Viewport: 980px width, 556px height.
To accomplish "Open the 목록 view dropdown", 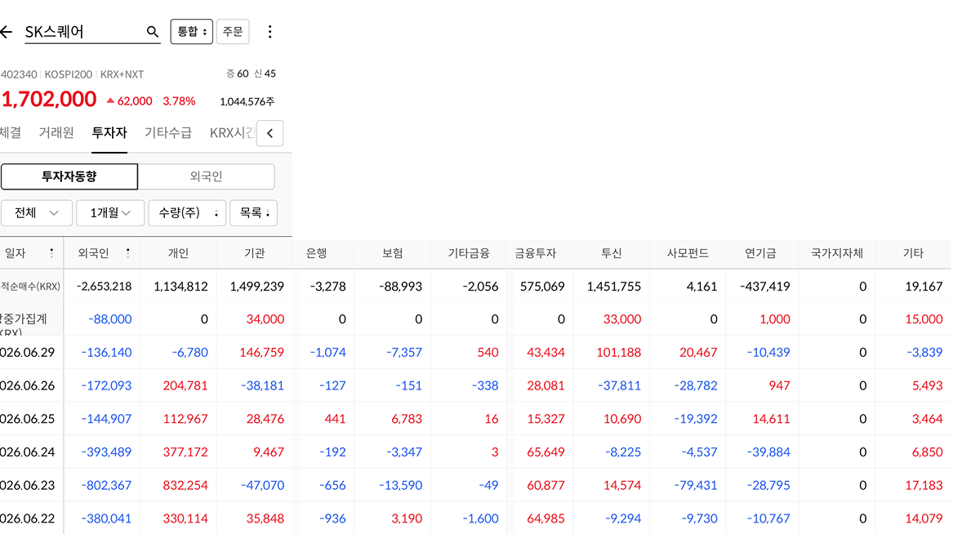I will pyautogui.click(x=253, y=212).
